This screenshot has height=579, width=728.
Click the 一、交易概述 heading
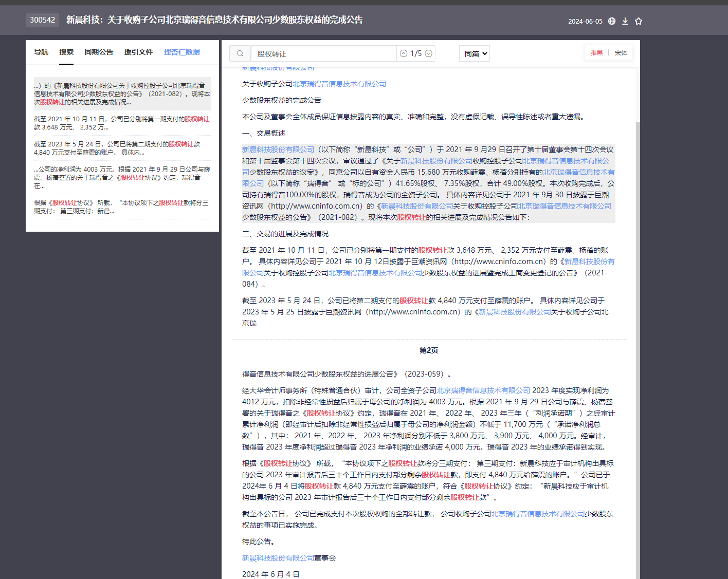(x=264, y=133)
